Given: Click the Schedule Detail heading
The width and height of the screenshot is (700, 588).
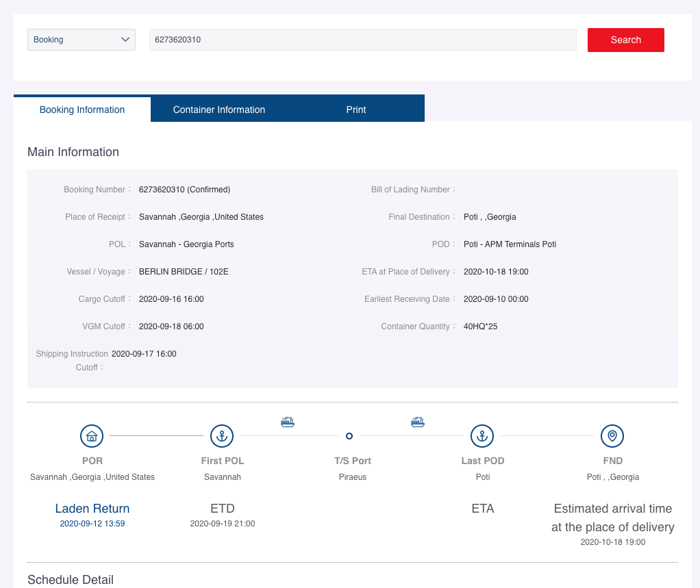Looking at the screenshot, I should [x=71, y=580].
